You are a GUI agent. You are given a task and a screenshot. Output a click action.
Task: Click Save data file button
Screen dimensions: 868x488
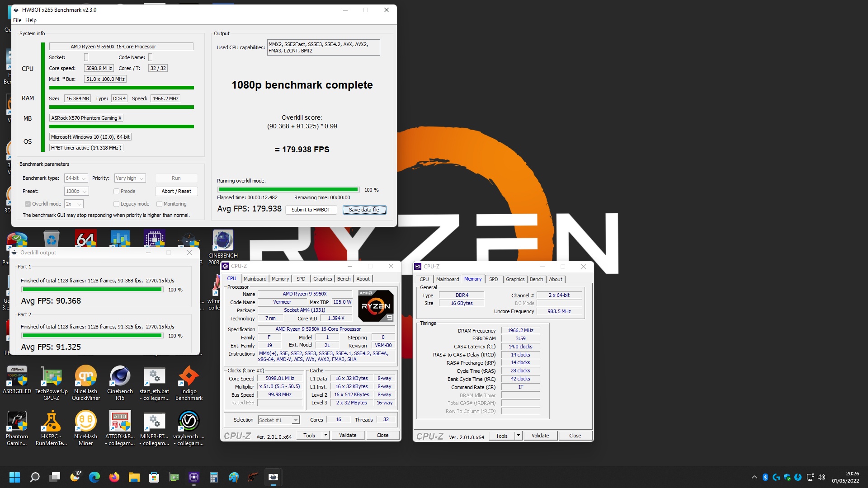click(364, 210)
